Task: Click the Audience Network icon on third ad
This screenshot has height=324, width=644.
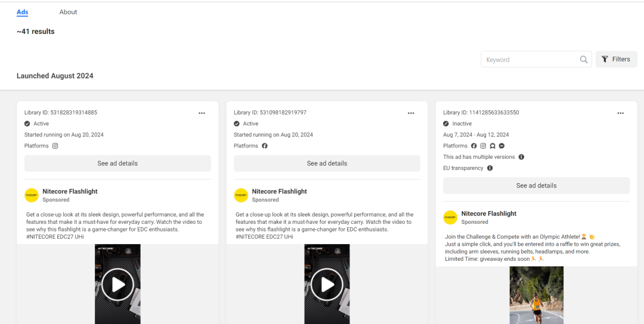Action: coord(493,146)
